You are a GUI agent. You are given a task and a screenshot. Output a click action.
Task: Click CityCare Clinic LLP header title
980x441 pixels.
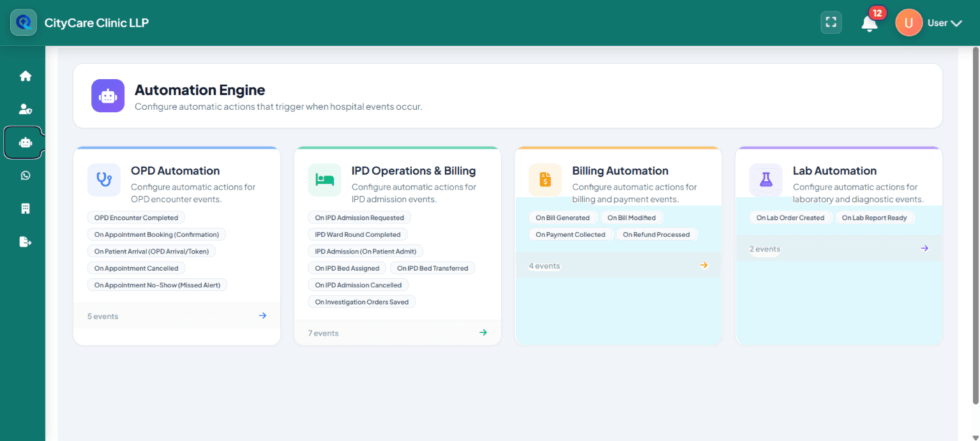[96, 23]
